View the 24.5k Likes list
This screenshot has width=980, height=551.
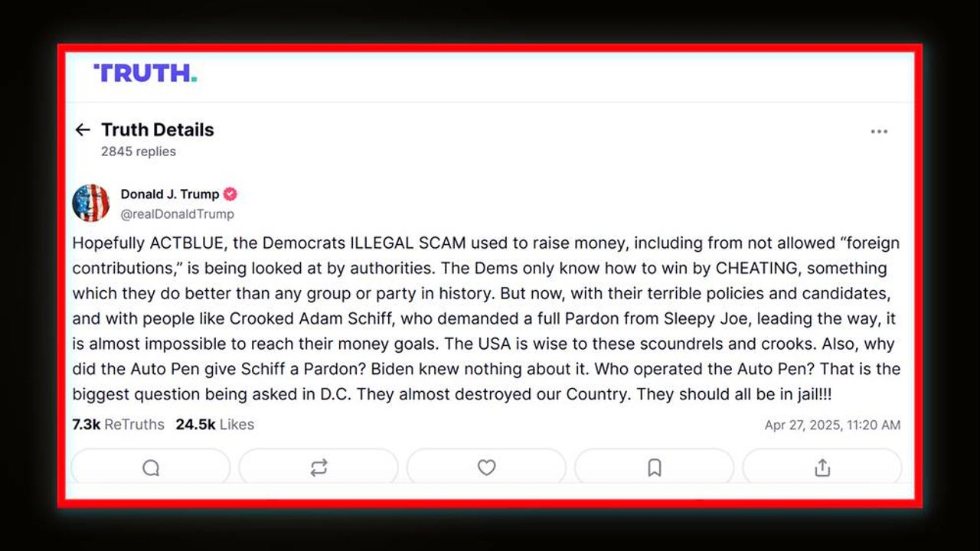click(x=214, y=425)
